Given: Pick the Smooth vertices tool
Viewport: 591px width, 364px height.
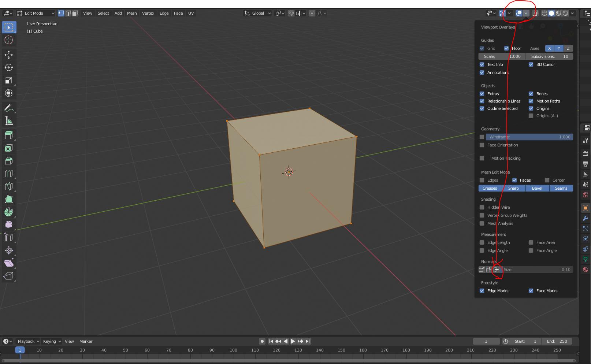Looking at the screenshot, I should click(x=9, y=225).
